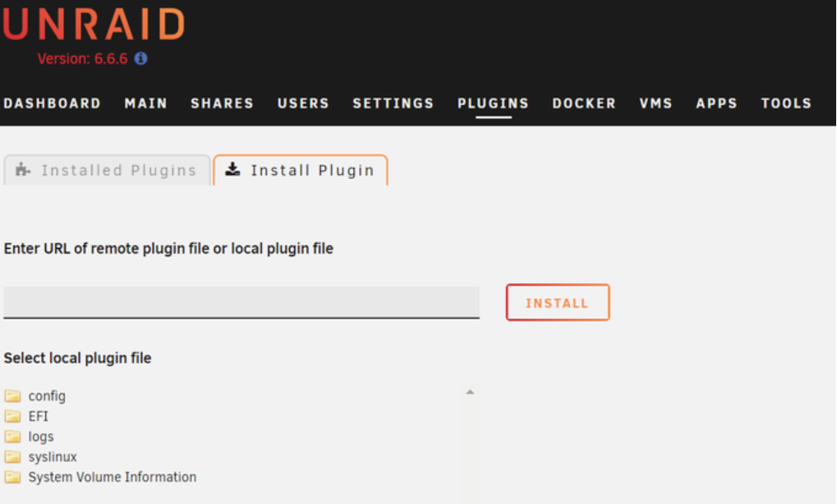
Task: Go to the Docker page
Action: coord(584,103)
